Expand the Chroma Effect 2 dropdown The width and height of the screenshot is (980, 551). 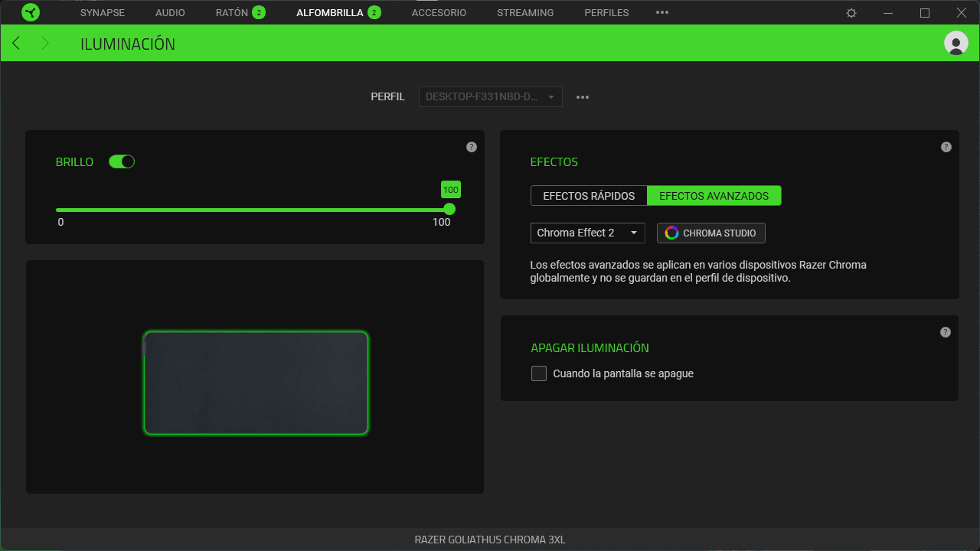[x=587, y=233]
